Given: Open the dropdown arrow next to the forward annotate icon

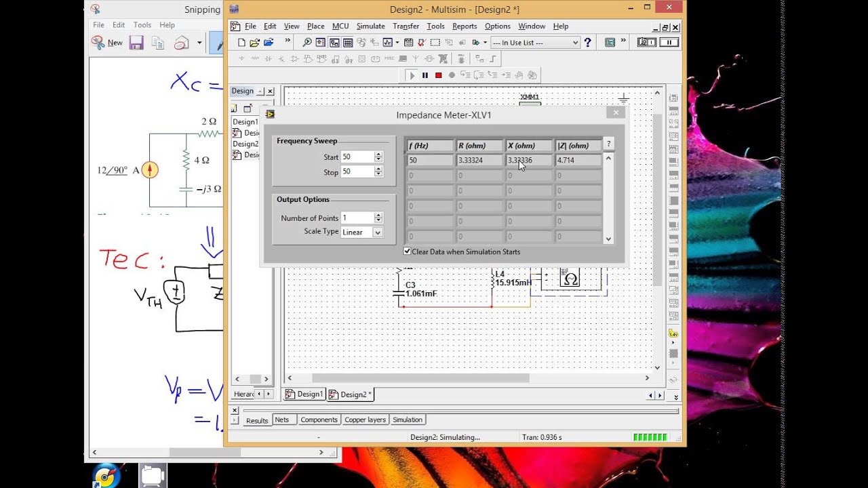Looking at the screenshot, I should (x=485, y=43).
